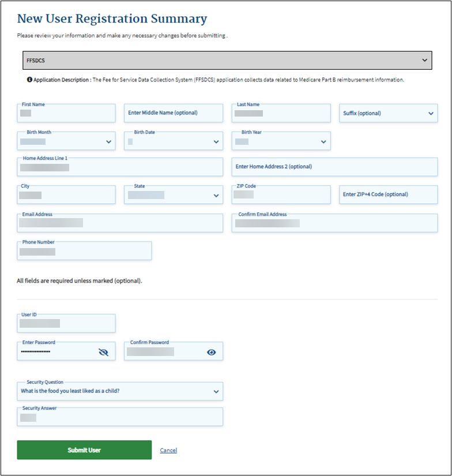The width and height of the screenshot is (452, 476).
Task: Click the Middle Name optional field
Action: tap(173, 113)
